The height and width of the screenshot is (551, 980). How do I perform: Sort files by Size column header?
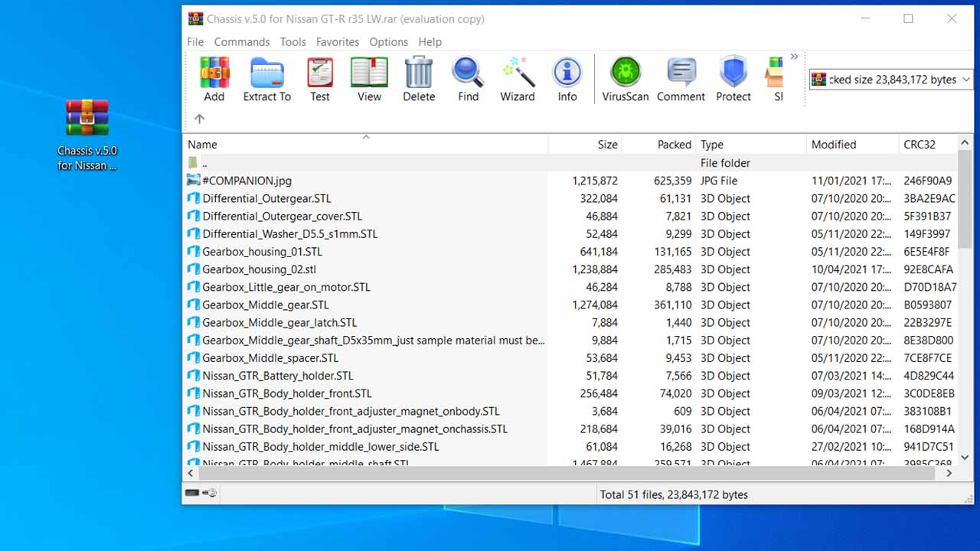(x=585, y=144)
